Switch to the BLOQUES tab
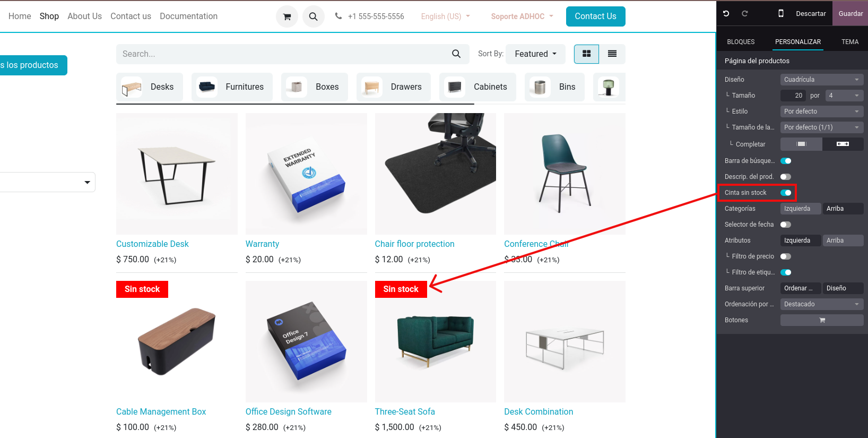 pyautogui.click(x=741, y=41)
